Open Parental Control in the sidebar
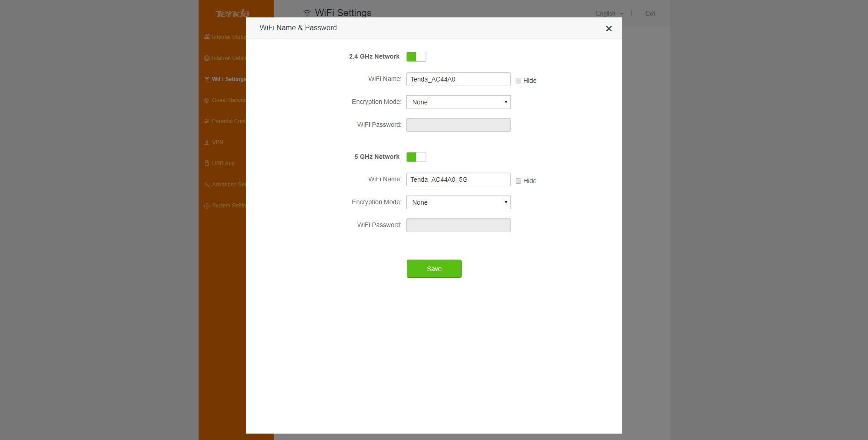This screenshot has width=868, height=440. 225,121
